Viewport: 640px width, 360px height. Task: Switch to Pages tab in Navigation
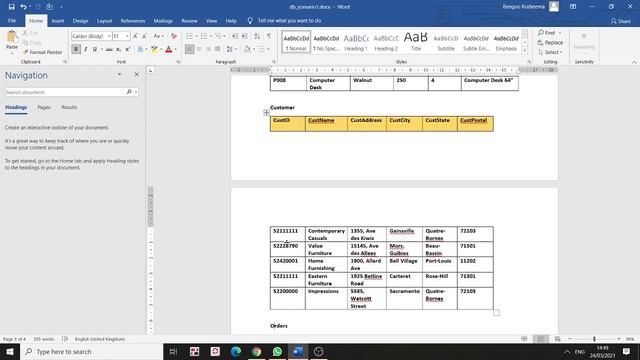tap(44, 107)
